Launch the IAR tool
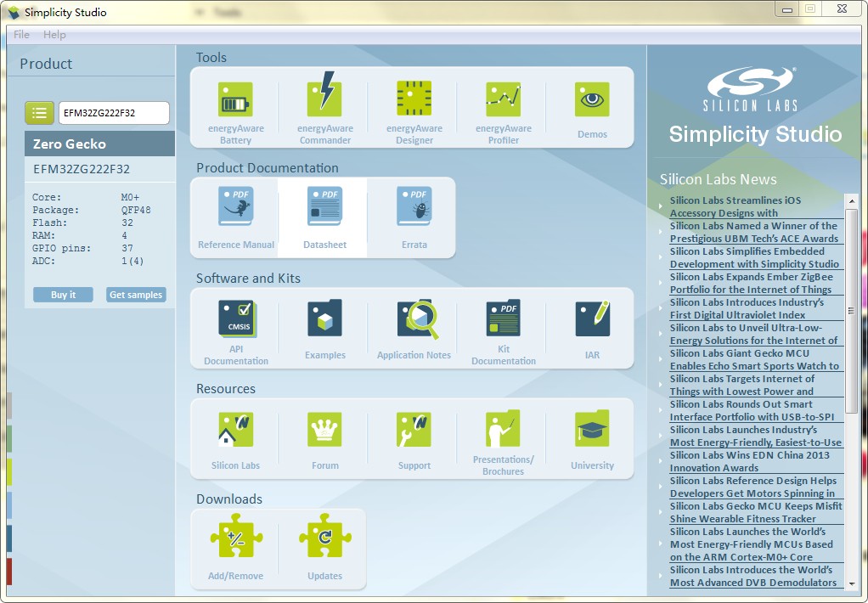 (x=592, y=330)
